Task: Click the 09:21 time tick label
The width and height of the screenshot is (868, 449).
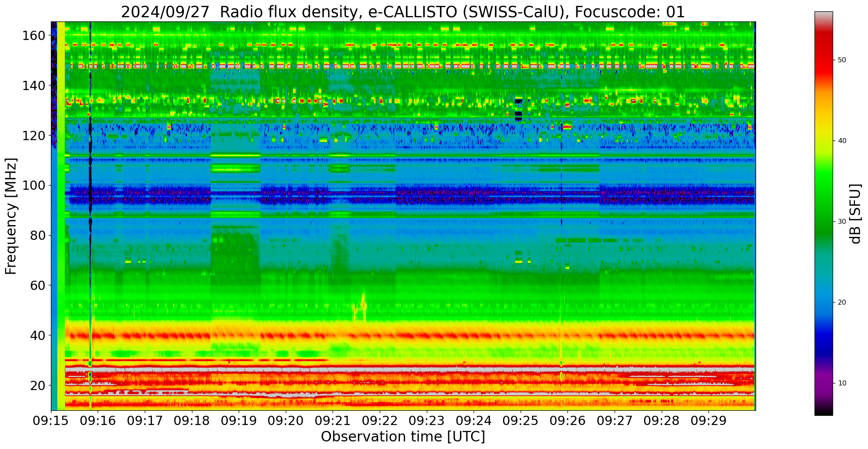Action: coord(333,420)
